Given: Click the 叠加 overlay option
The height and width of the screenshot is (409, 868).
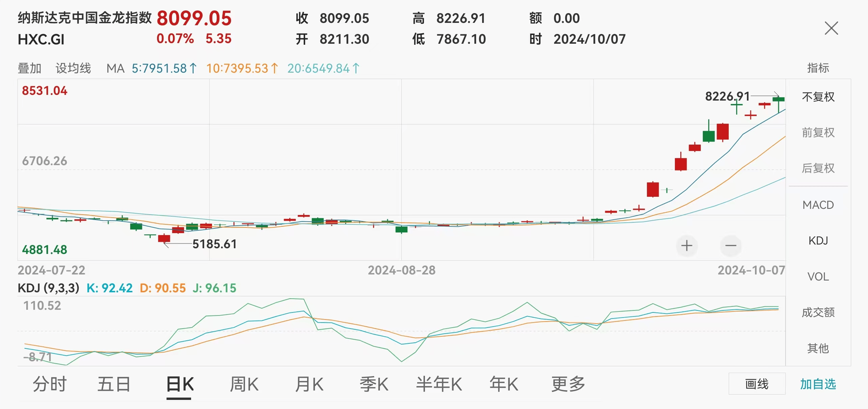Looking at the screenshot, I should 29,68.
